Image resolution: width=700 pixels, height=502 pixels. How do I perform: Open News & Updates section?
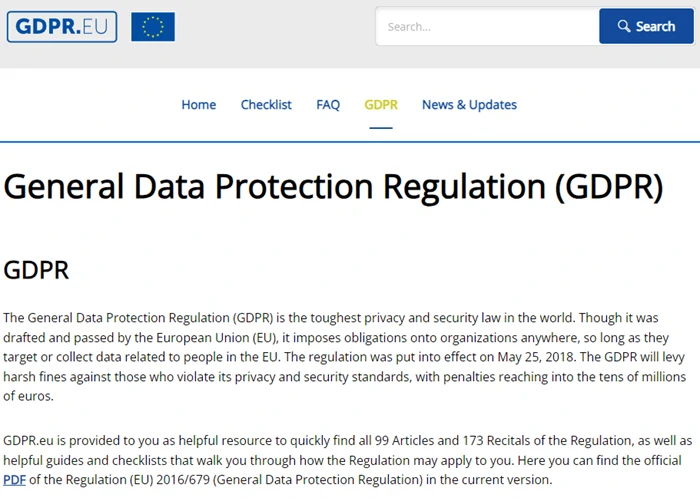click(469, 104)
